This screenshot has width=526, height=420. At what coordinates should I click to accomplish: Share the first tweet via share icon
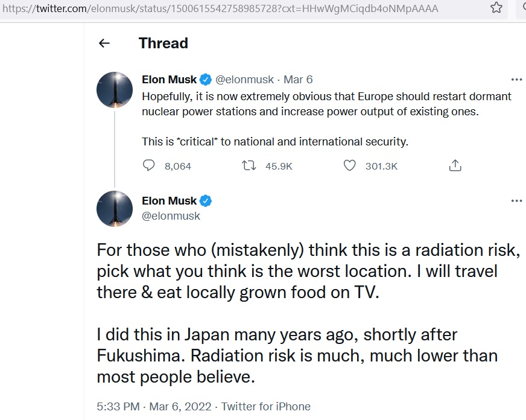(455, 166)
